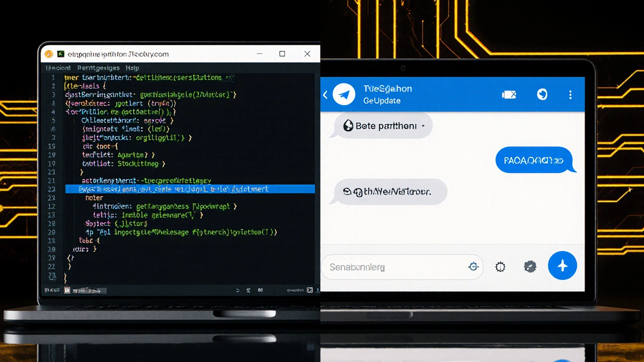
Task: Click the green file icon in the title bar
Action: tap(61, 54)
